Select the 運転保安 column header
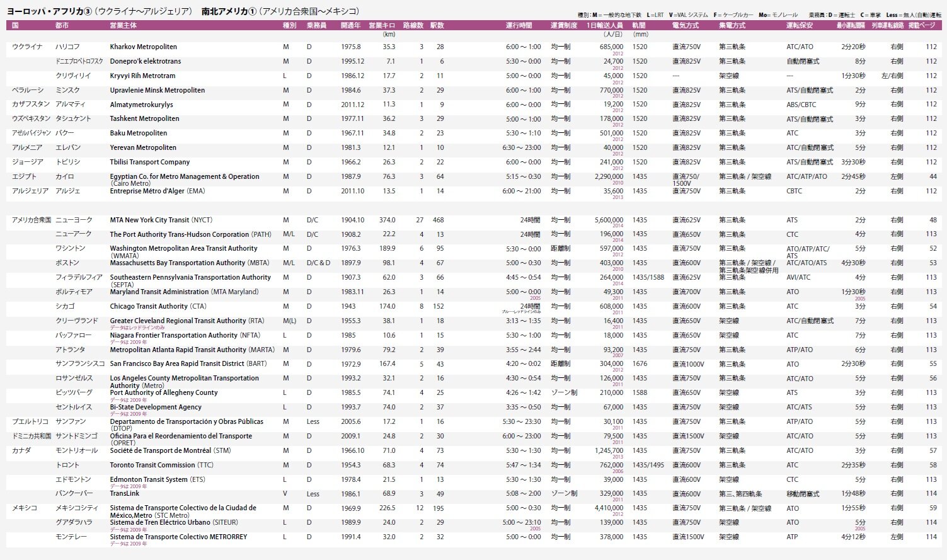This screenshot has width=947, height=560. point(800,25)
